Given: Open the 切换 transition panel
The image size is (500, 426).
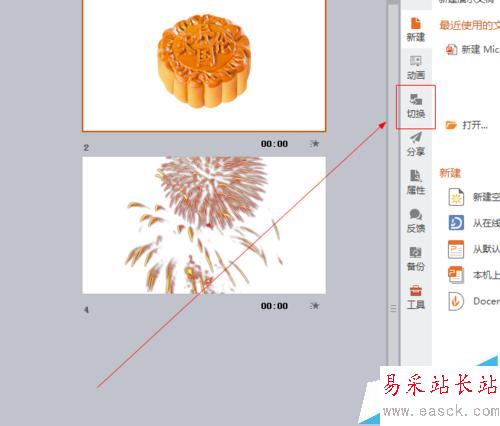Looking at the screenshot, I should (416, 107).
